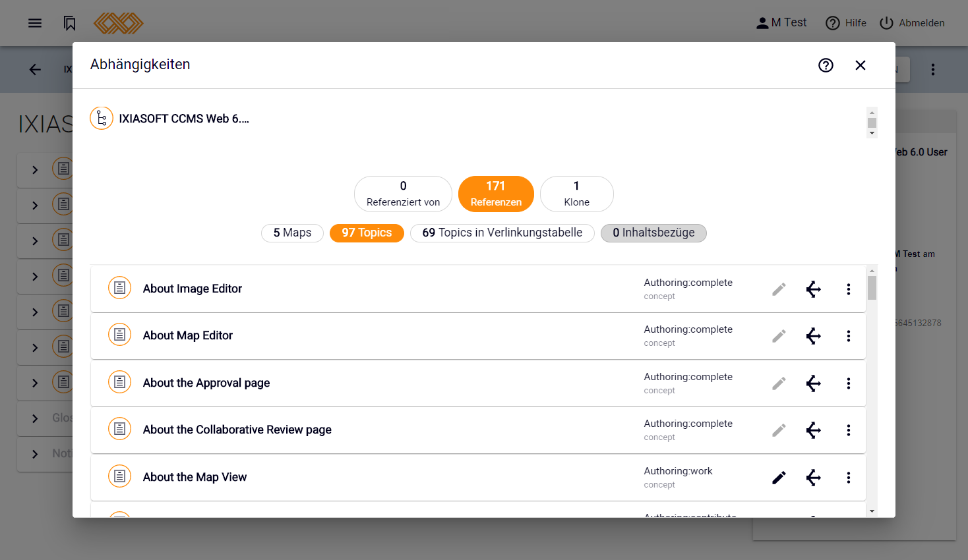Filter by 69 Topics in Verlinkungstabelle
Screen dimensions: 968x560
click(502, 233)
